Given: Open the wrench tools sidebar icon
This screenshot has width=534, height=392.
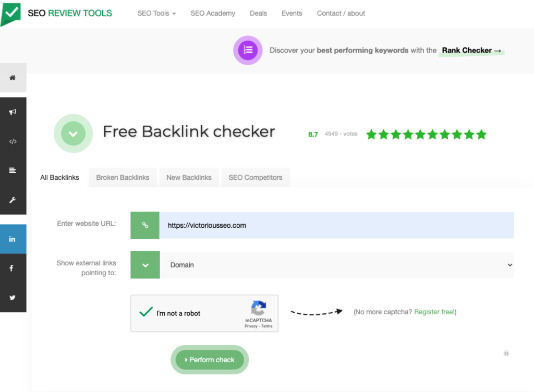Looking at the screenshot, I should pyautogui.click(x=13, y=200).
